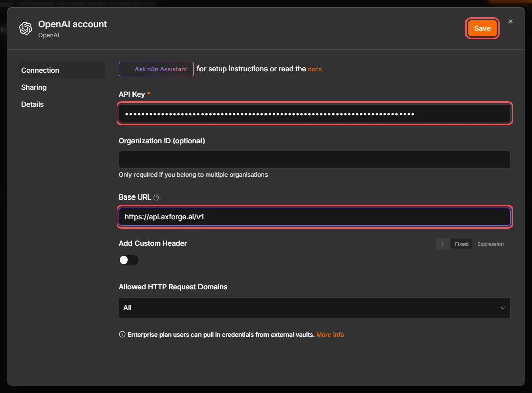The height and width of the screenshot is (393, 532).
Task: Open the Allowed HTTP Request Domains dropdown
Action: [314, 308]
